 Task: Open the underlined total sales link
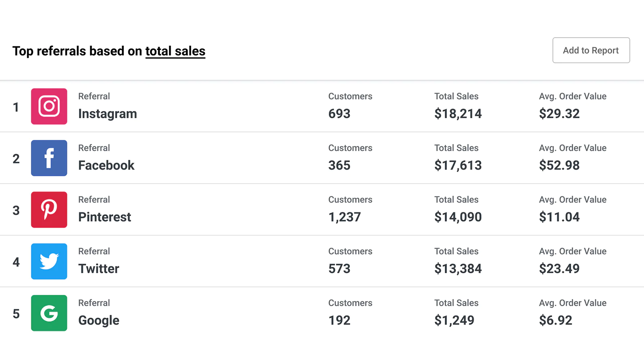[x=175, y=51]
